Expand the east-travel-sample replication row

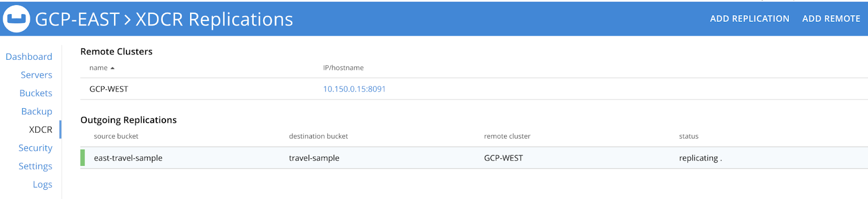pyautogui.click(x=474, y=158)
